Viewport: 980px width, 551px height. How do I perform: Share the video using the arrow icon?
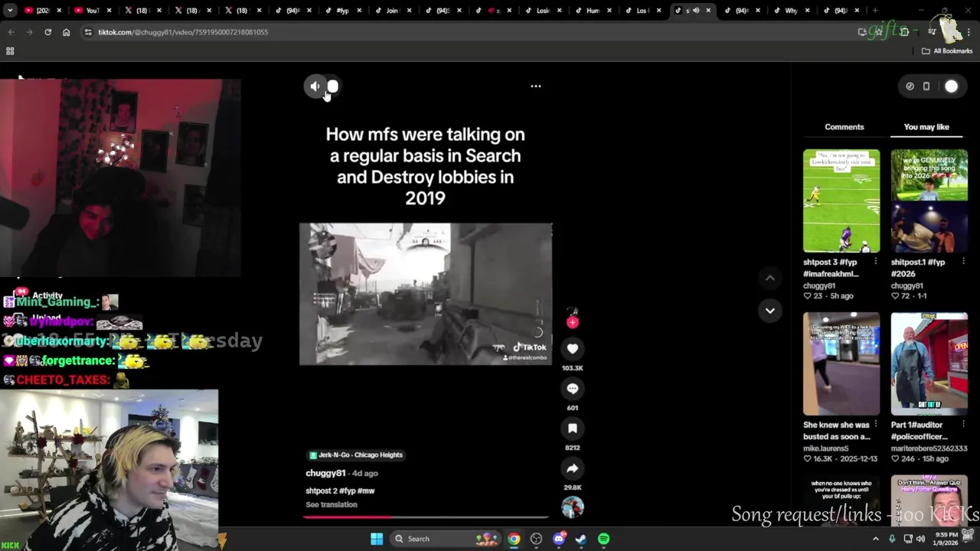tap(572, 468)
